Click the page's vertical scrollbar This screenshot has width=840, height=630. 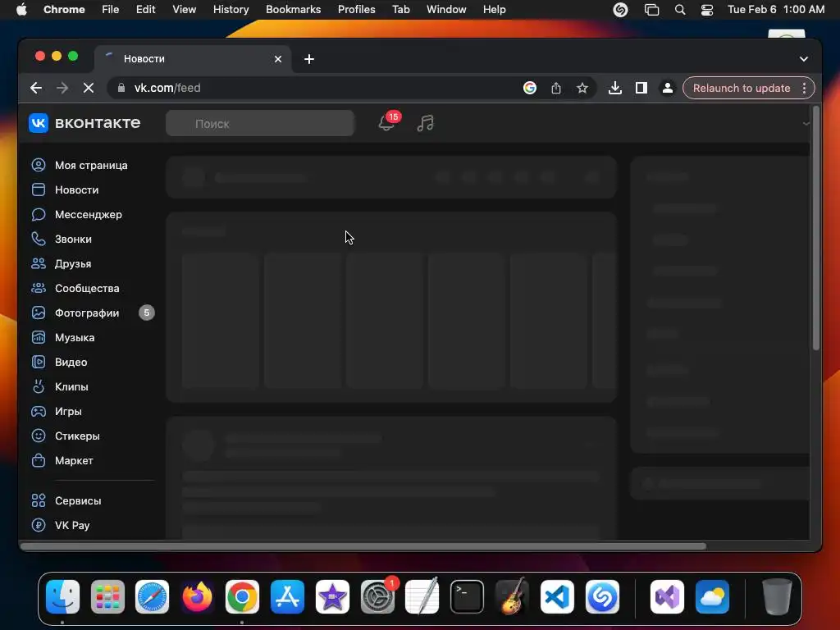(816, 229)
